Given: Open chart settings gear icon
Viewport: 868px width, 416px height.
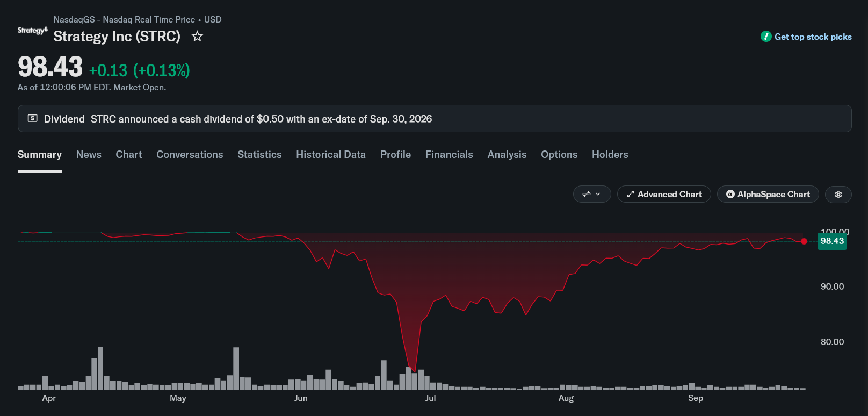Looking at the screenshot, I should click(x=838, y=195).
